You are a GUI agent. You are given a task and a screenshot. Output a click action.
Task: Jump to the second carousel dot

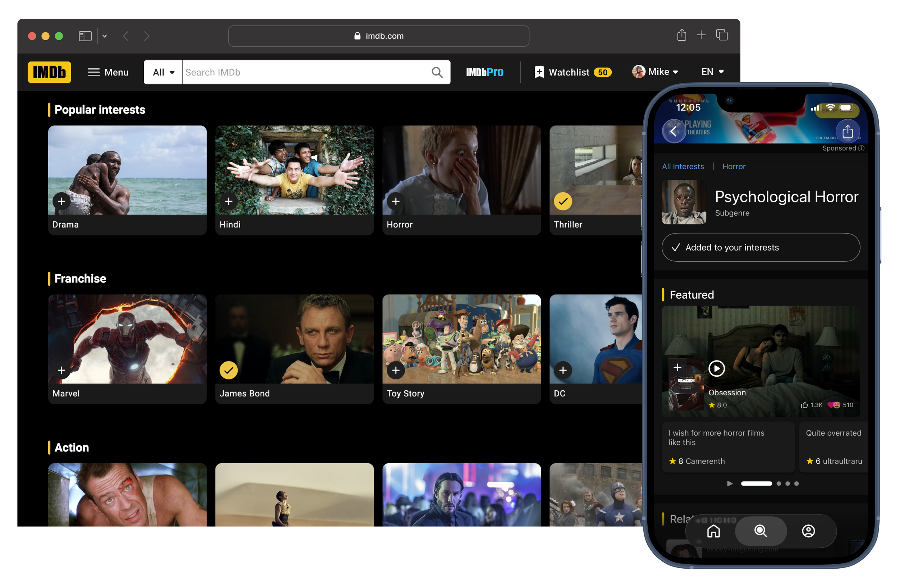(x=779, y=483)
